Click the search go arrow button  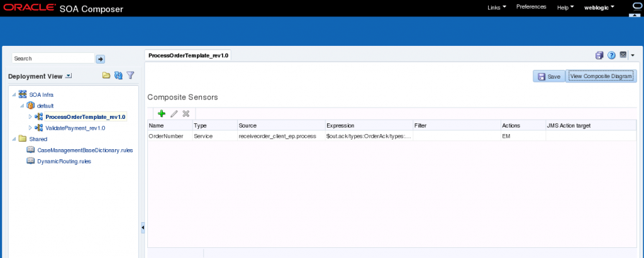coord(100,59)
